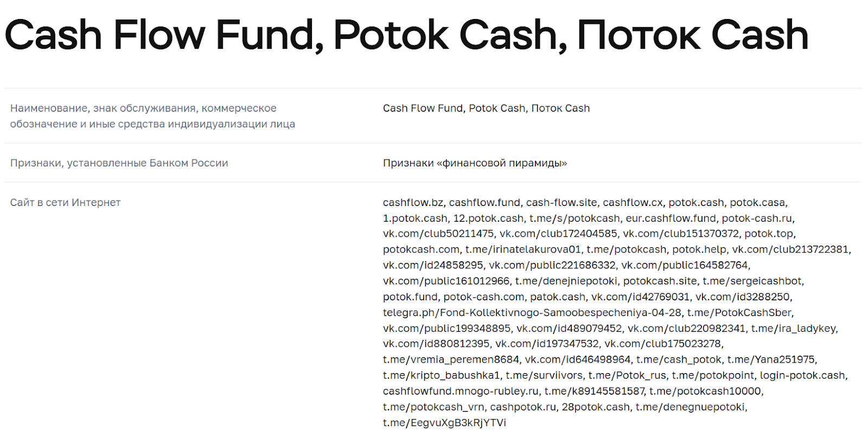868x431 pixels.
Task: Open the cash-flow.site address
Action: click(x=561, y=202)
